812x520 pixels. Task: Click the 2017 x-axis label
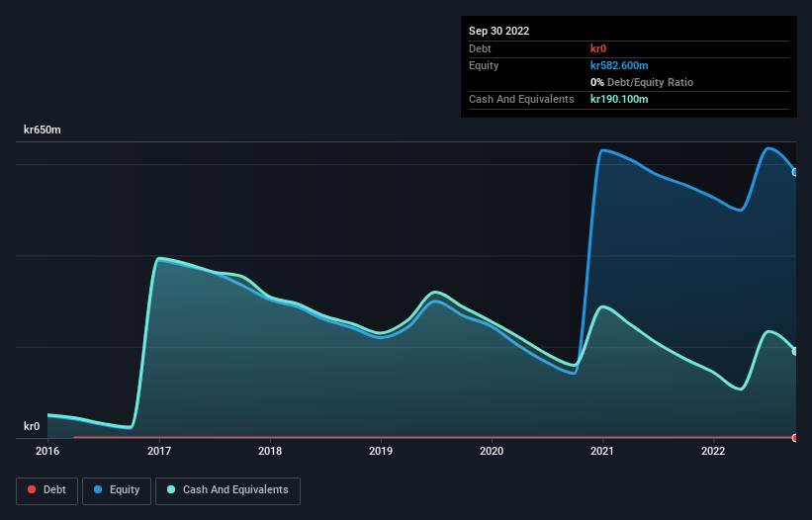tap(159, 451)
